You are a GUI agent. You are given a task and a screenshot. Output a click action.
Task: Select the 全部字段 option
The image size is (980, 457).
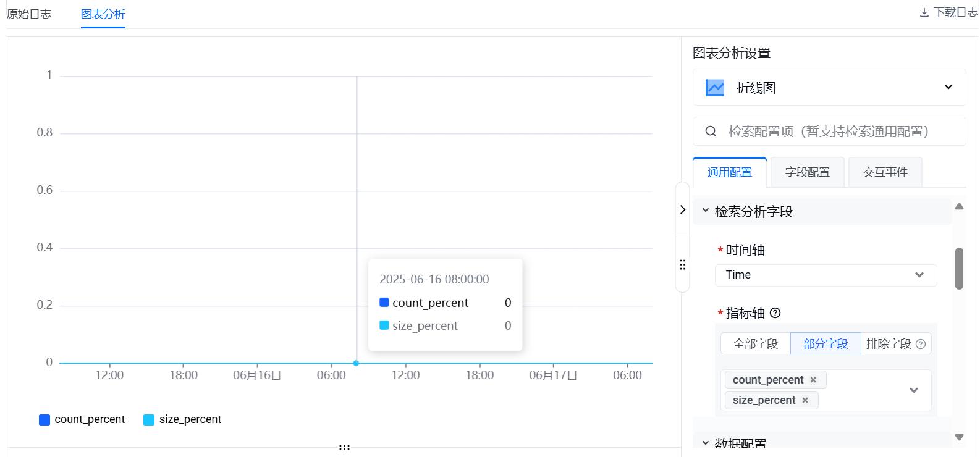tap(755, 344)
